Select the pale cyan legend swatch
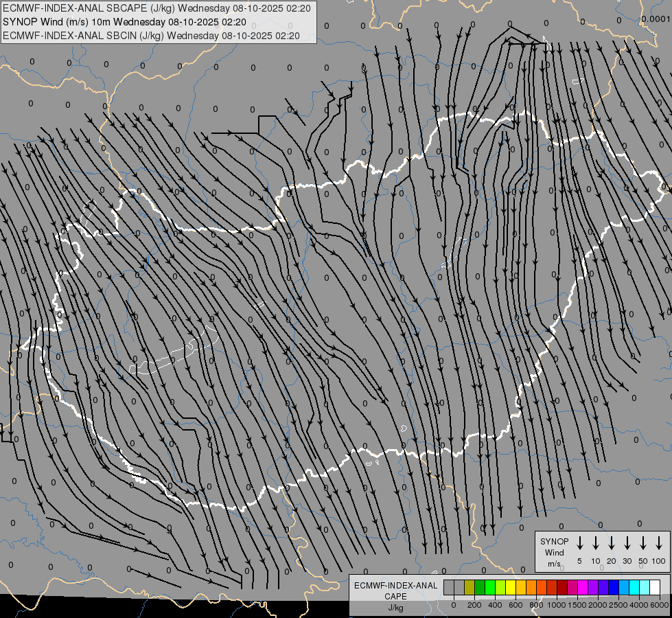Viewport: 672px width, 618px height. [644, 587]
